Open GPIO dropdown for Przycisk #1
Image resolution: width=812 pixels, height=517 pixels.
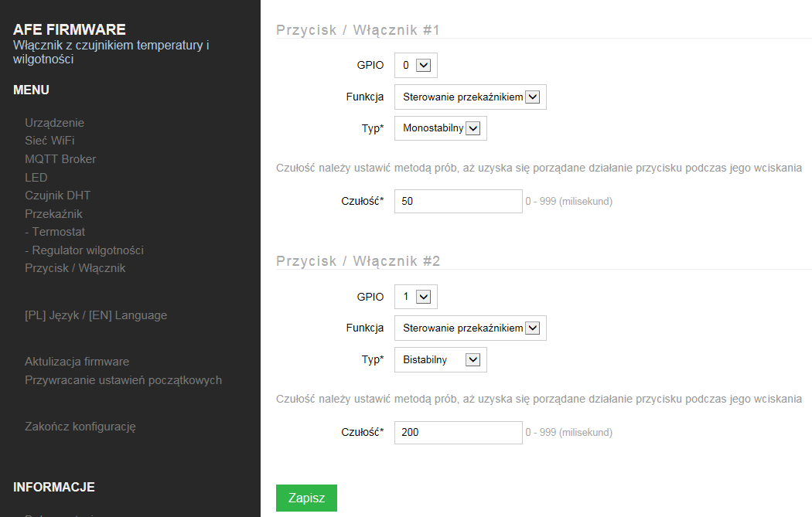tap(416, 66)
